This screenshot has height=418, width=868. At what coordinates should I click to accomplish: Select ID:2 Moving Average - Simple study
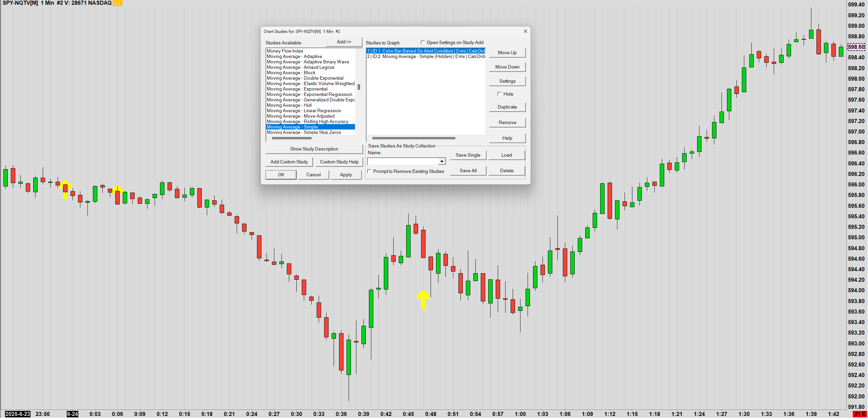coord(426,57)
